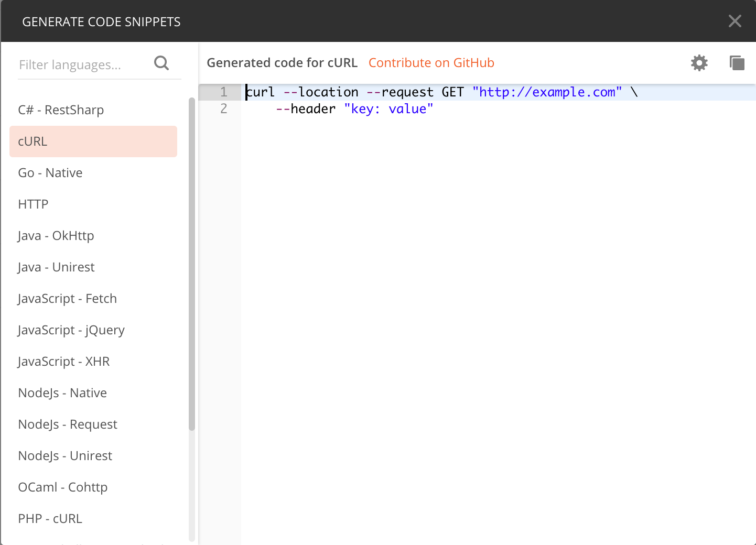Pick Java - OkHttp from the list
Screen dimensions: 756x545
point(56,235)
